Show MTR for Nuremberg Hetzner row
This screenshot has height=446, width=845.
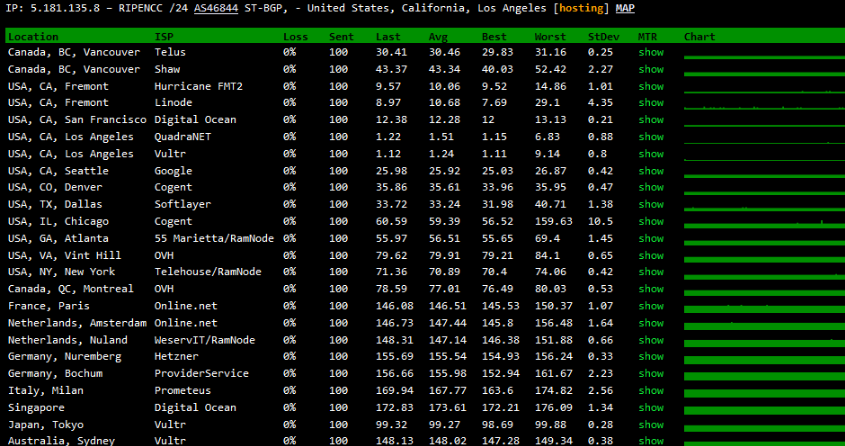[651, 357]
